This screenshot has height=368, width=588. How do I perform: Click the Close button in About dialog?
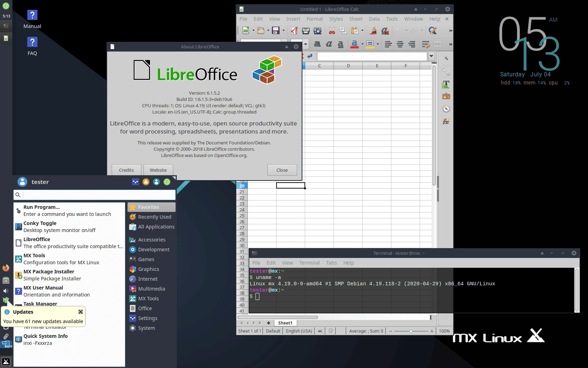tap(282, 170)
